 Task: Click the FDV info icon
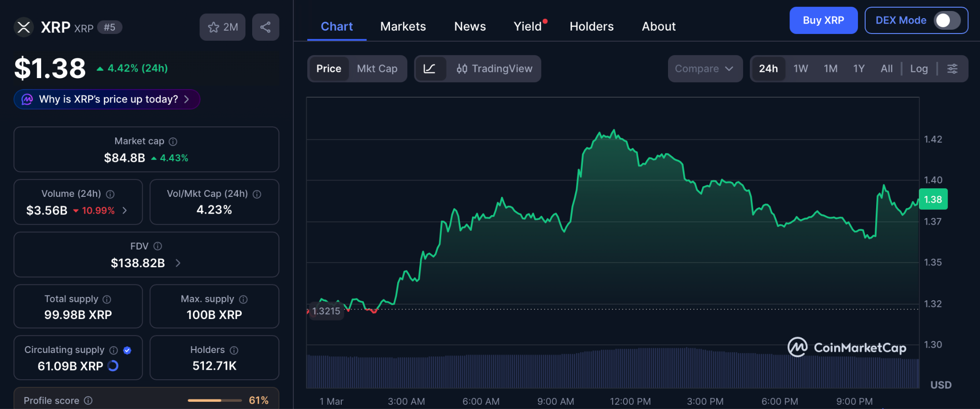pyautogui.click(x=157, y=246)
